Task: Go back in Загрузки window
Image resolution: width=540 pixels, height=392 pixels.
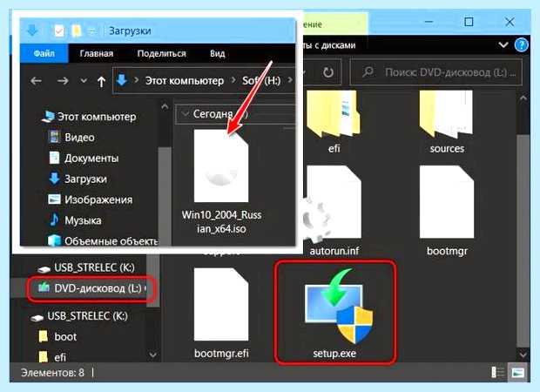Action: pyautogui.click(x=37, y=81)
